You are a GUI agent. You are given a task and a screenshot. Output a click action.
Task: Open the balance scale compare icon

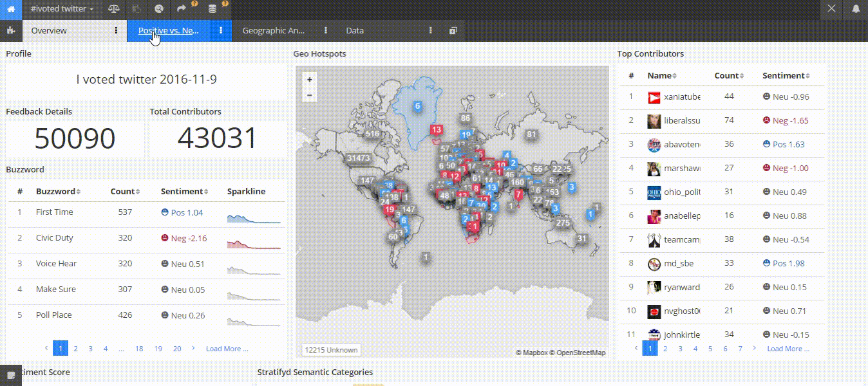coord(113,9)
